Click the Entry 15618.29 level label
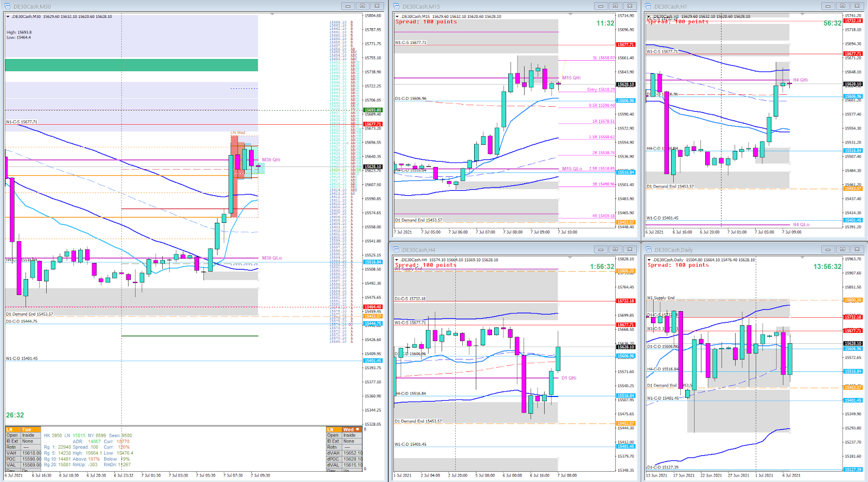 (x=601, y=89)
